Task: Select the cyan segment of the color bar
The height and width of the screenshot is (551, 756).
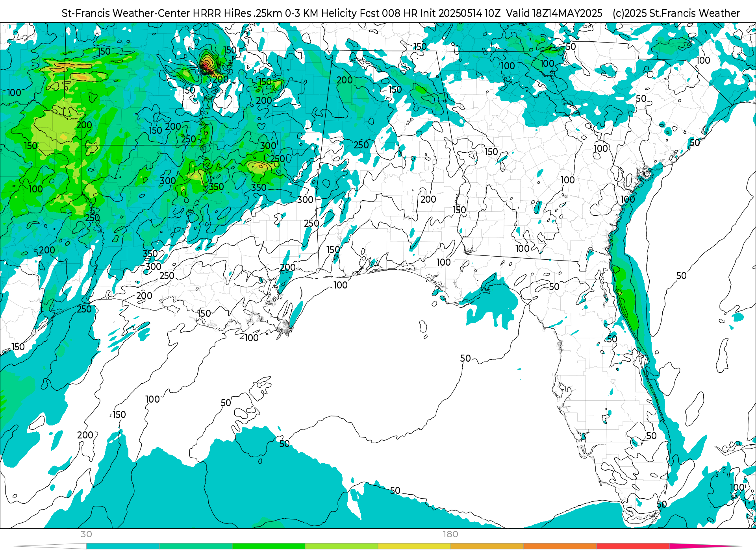Action: [123, 546]
